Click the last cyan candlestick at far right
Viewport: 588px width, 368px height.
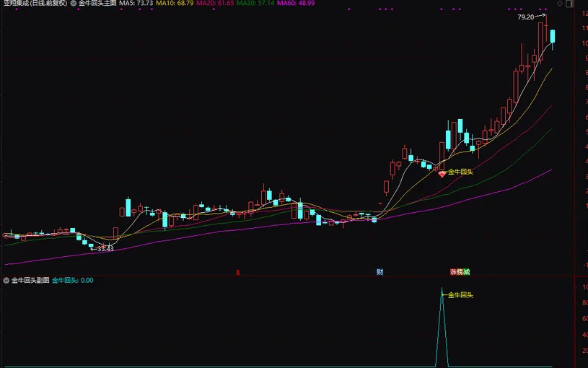pos(553,37)
